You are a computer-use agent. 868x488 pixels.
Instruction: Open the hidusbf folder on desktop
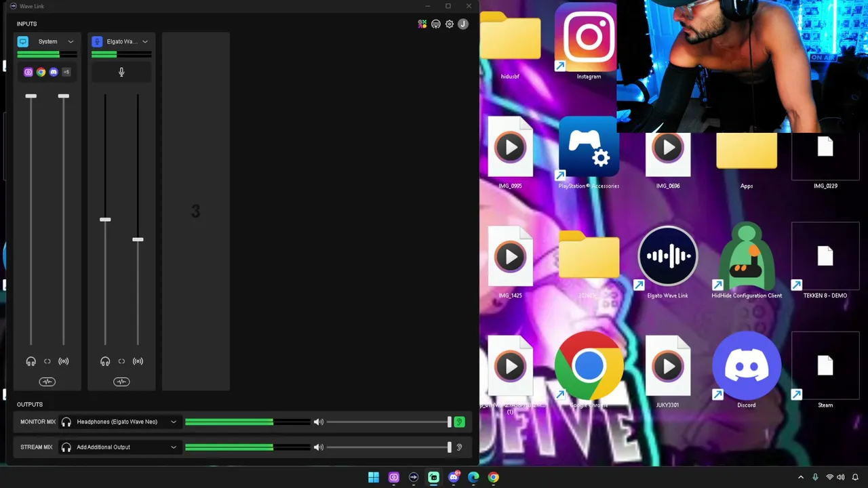pos(510,45)
